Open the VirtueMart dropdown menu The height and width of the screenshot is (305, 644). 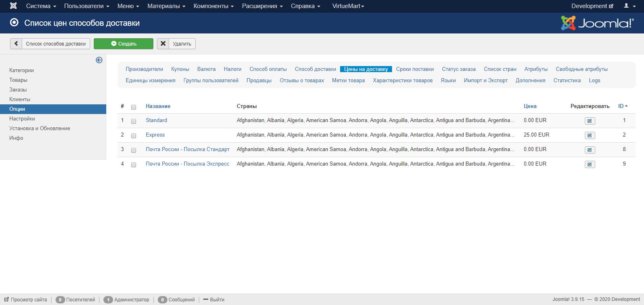[348, 6]
